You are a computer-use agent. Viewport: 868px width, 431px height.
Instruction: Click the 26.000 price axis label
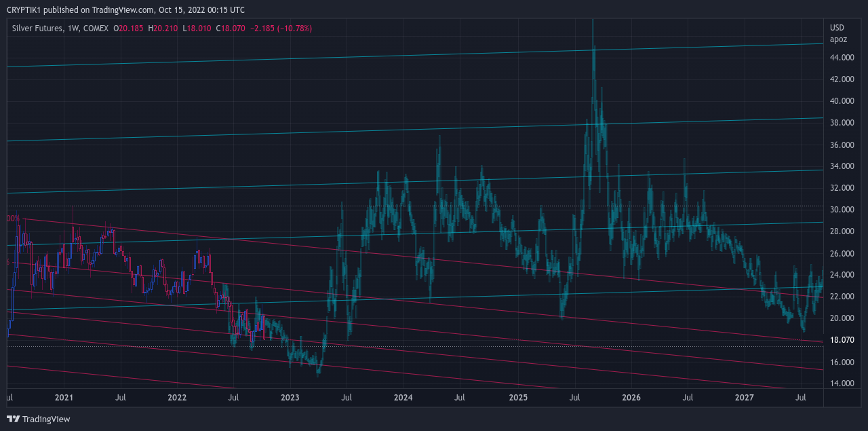pos(842,253)
